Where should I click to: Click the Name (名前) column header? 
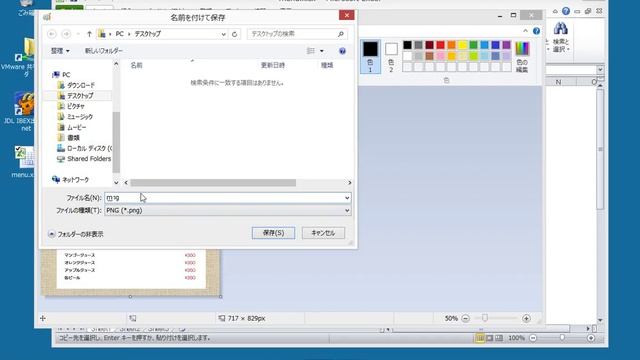point(136,65)
